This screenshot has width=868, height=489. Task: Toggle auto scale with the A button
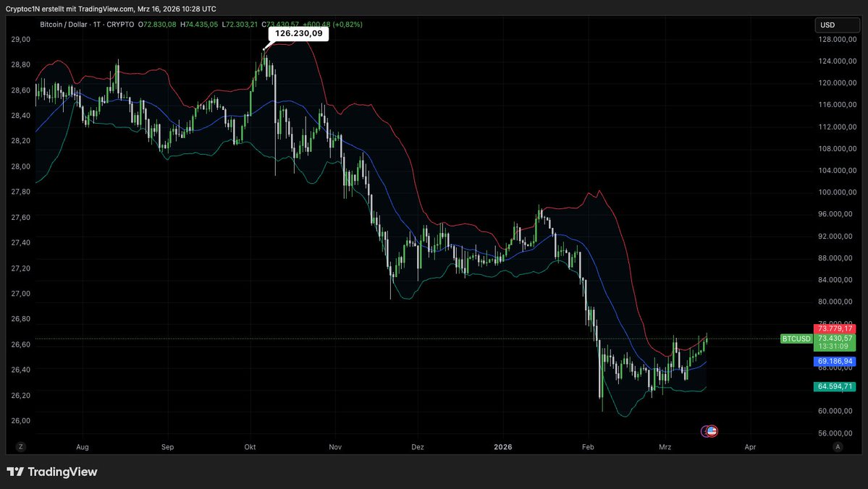[838, 447]
